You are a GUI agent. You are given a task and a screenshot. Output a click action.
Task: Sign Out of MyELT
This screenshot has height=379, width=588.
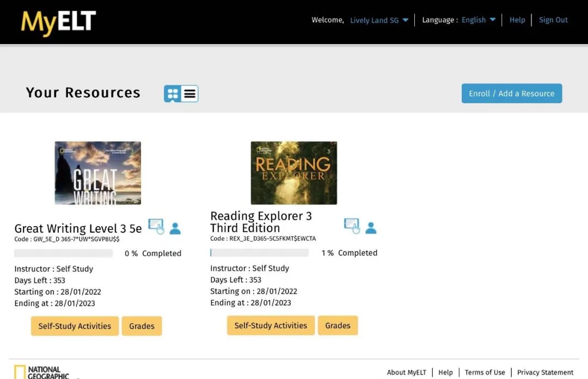(553, 20)
